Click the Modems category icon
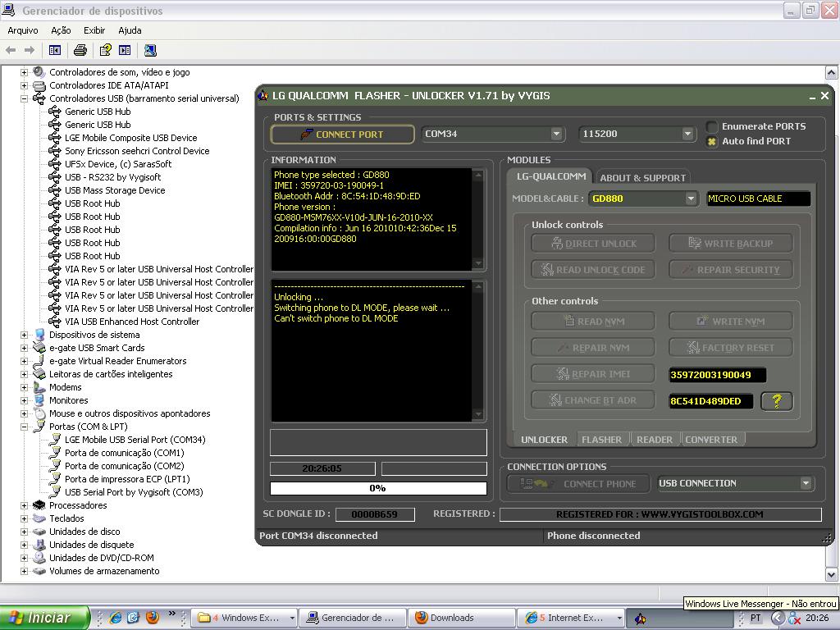 [x=39, y=387]
